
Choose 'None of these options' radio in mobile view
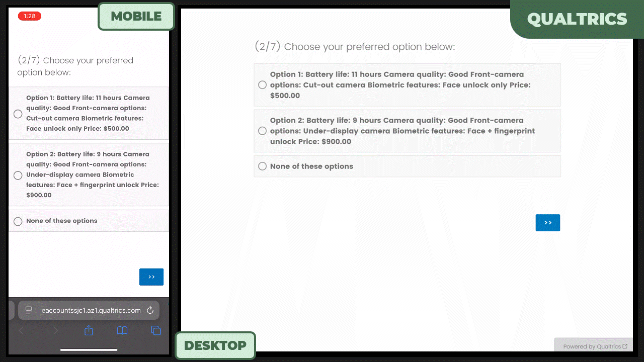click(x=18, y=221)
